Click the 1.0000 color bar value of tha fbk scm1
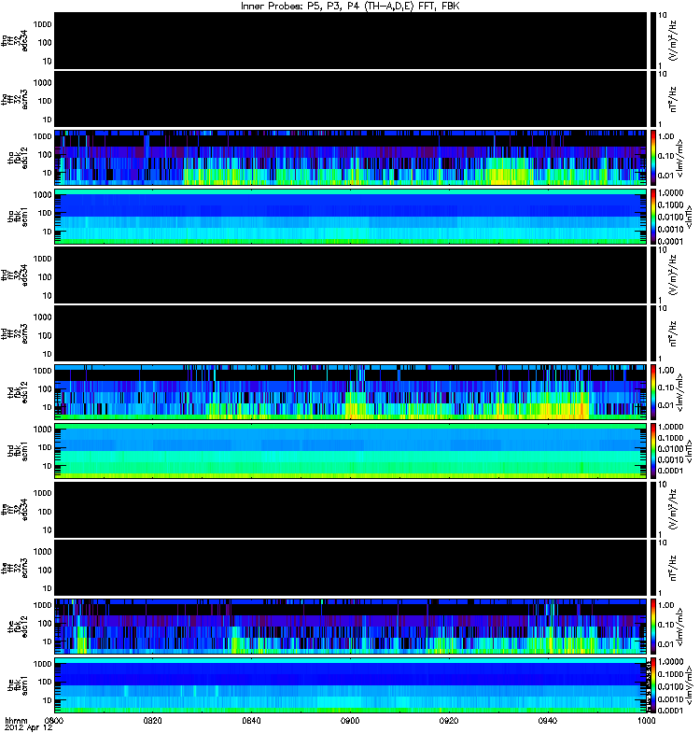Image resolution: width=700 pixels, height=747 pixels. [x=670, y=193]
